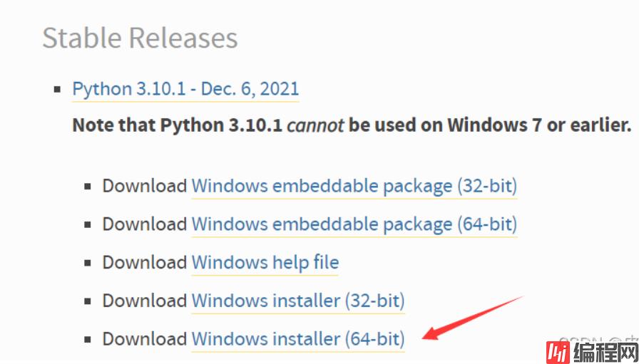639x364 pixels.
Task: Click the bullet before the 64-bit embeddable package
Action: [x=88, y=225]
